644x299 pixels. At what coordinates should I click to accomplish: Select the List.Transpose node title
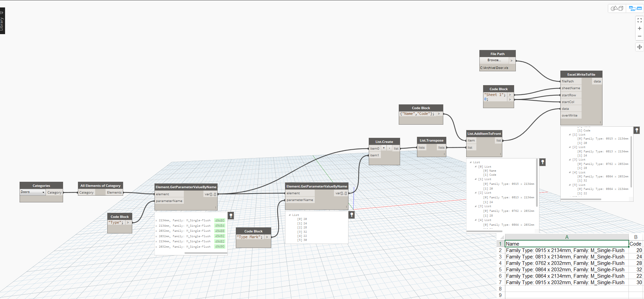tap(431, 141)
